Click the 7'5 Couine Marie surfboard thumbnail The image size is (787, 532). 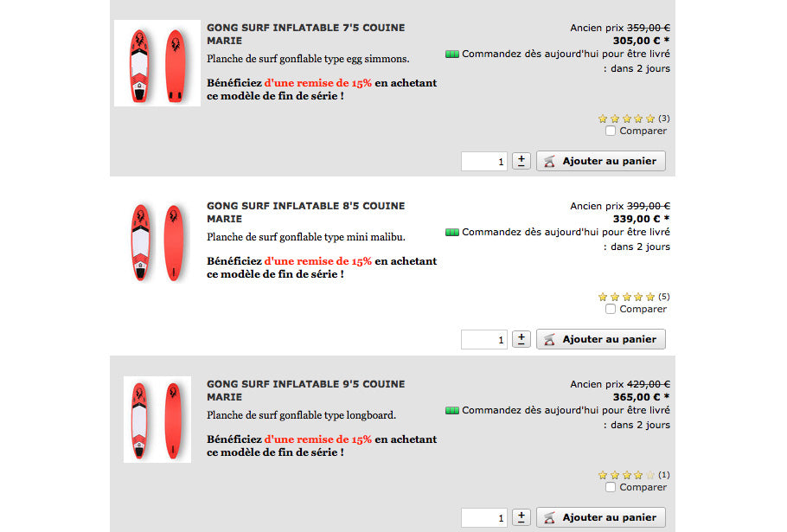[x=157, y=63]
